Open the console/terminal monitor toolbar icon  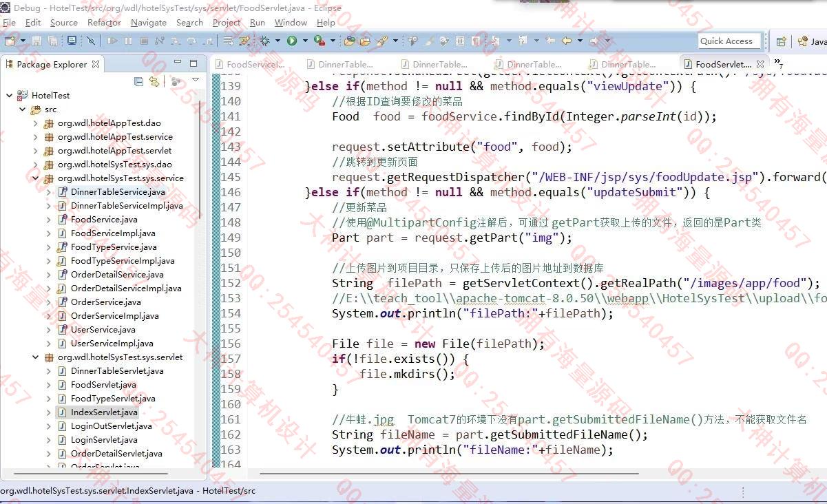pos(72,41)
